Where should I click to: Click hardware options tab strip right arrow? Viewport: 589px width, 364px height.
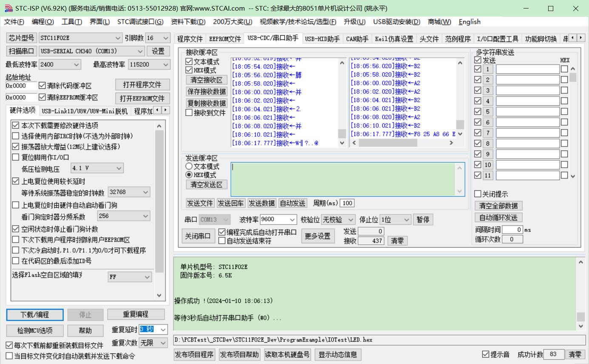pyautogui.click(x=166, y=110)
